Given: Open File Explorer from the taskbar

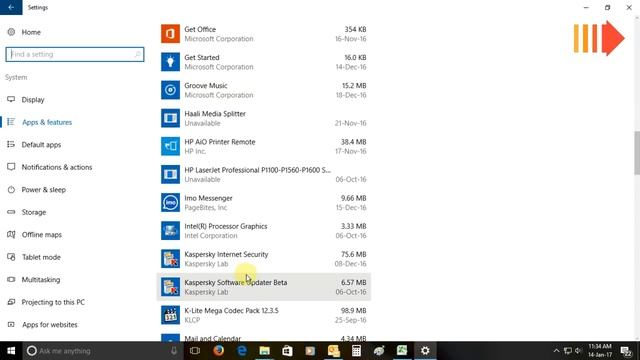Looking at the screenshot, I should pos(264,351).
